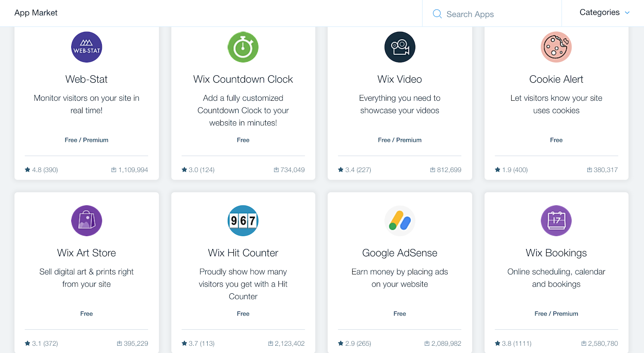
Task: Open the Web-Stat app icon
Action: 87,47
